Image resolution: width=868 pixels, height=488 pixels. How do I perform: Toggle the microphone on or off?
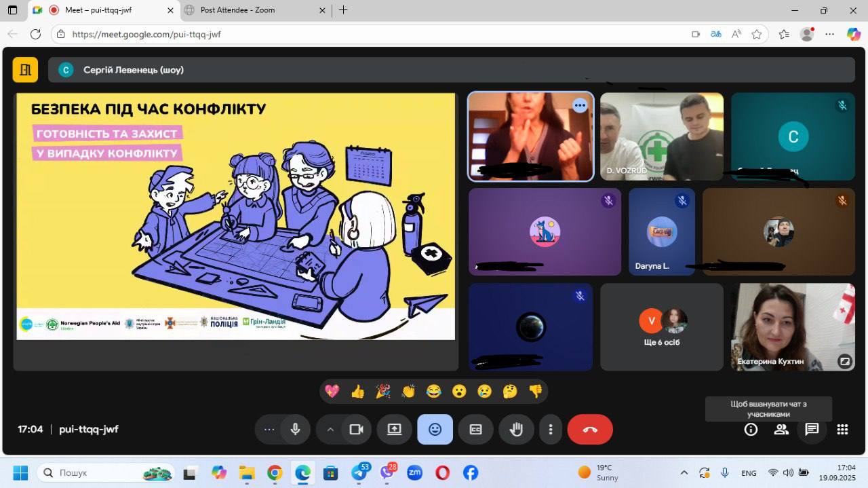coord(295,430)
